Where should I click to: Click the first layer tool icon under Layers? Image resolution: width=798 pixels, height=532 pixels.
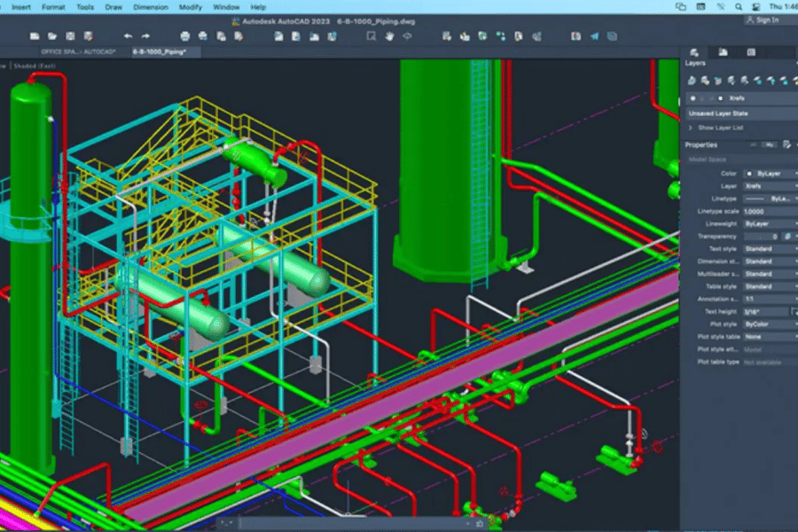tap(693, 80)
